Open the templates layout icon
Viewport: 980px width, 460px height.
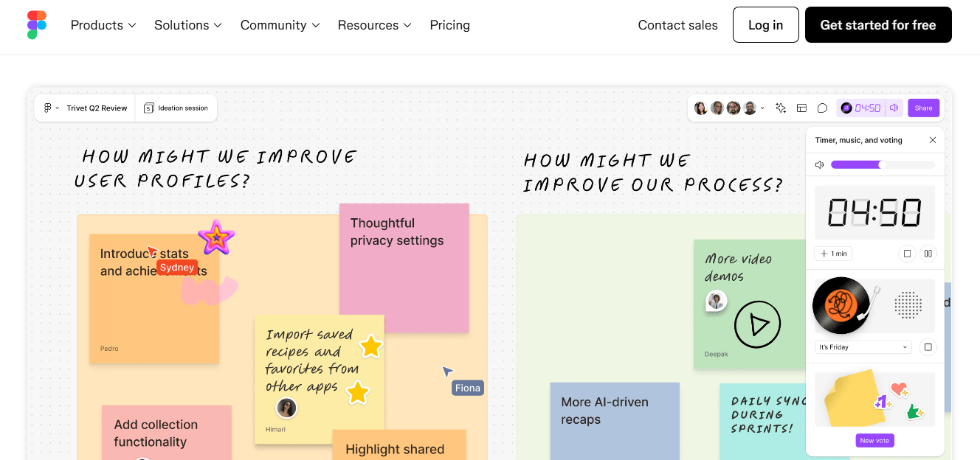pos(801,108)
